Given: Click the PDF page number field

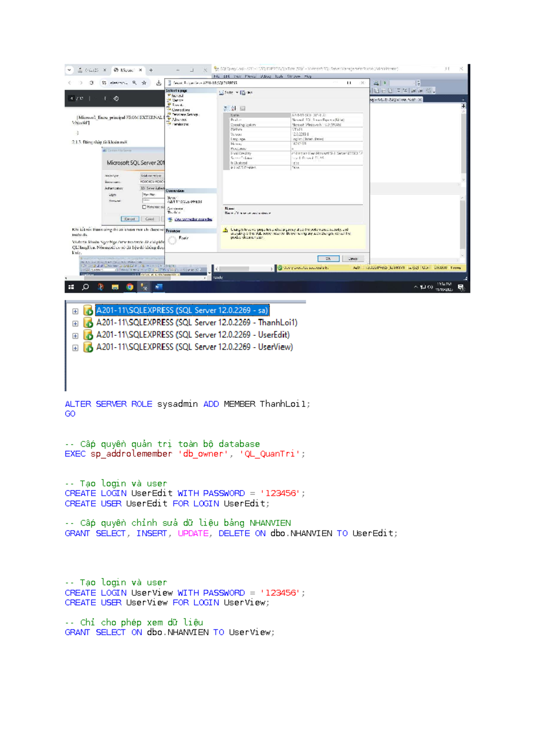Looking at the screenshot, I should pos(72,99).
